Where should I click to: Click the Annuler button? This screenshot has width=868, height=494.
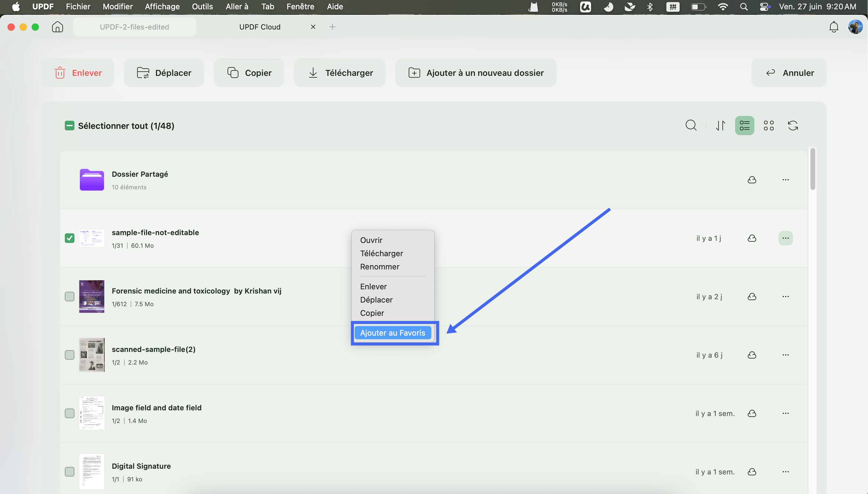click(x=789, y=73)
